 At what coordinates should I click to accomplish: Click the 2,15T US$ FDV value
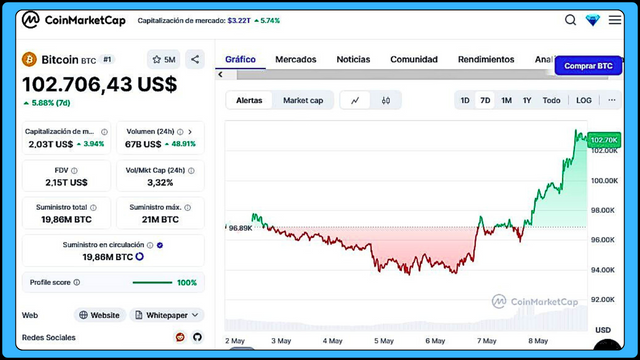point(66,182)
